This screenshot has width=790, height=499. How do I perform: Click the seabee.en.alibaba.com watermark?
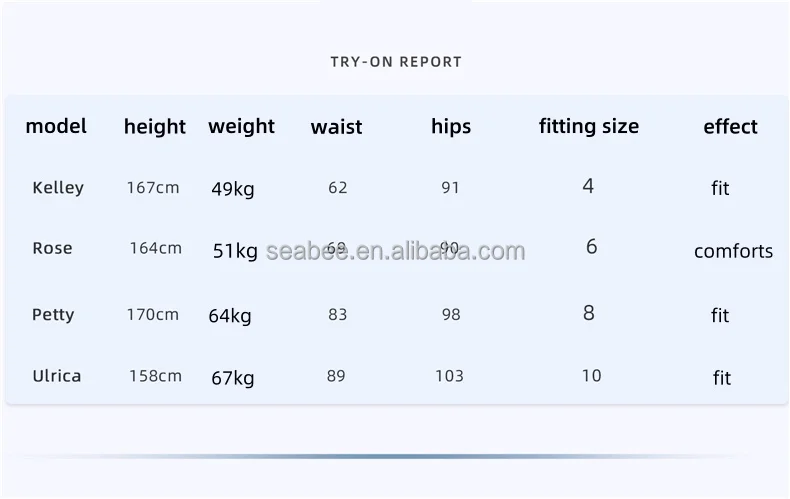click(396, 251)
